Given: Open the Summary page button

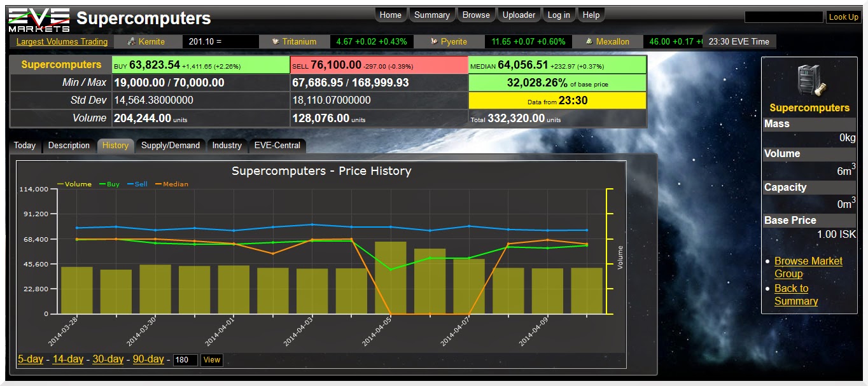Looking at the screenshot, I should tap(431, 15).
